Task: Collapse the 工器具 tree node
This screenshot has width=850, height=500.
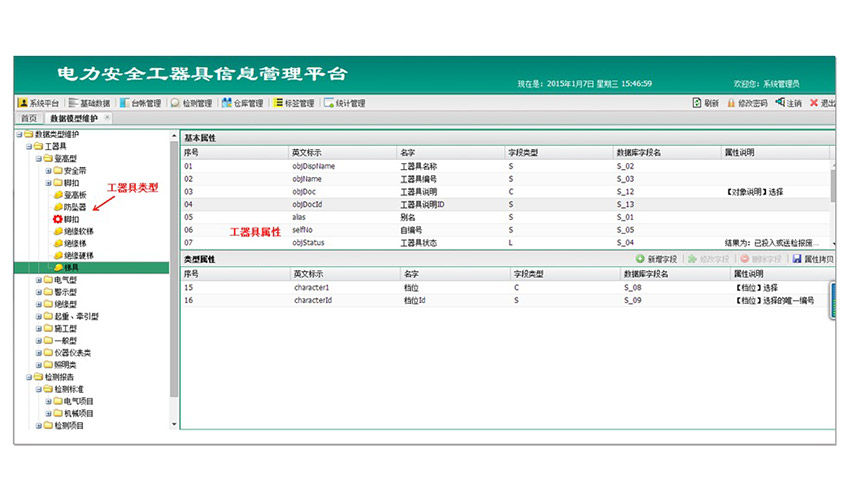Action: coord(29,146)
